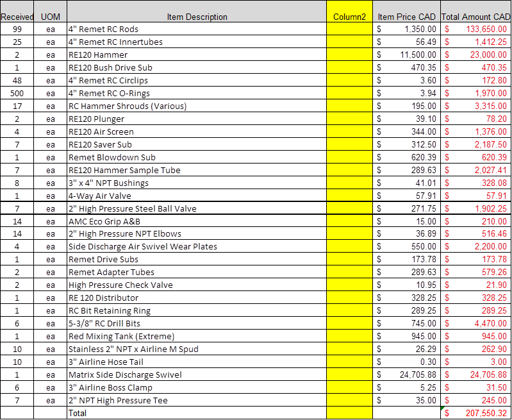Select the 4-Way Air Valve cell
Screen dimensions: 512x420
point(197,196)
